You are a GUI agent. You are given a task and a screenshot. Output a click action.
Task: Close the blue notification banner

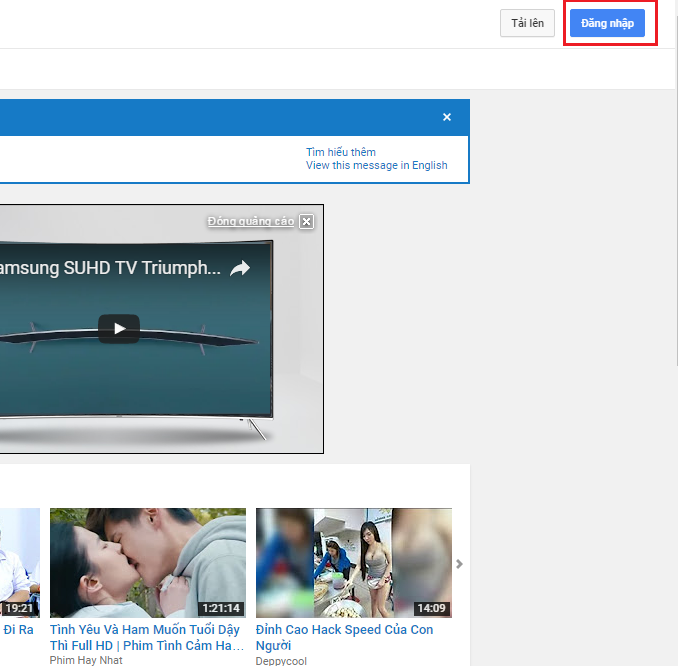[x=447, y=117]
